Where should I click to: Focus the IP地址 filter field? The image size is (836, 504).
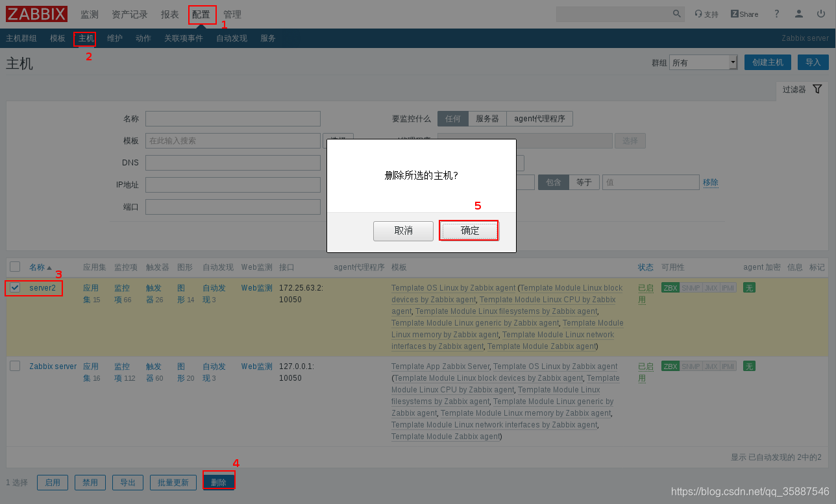(x=233, y=185)
